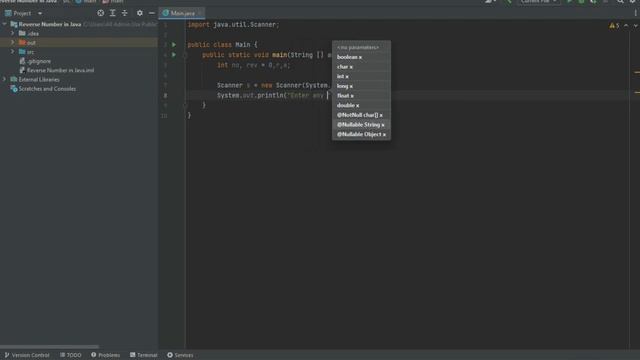The height and width of the screenshot is (360, 640).
Task: Click the 'int no, rev = 0,r,a;' line
Action: click(x=253, y=65)
